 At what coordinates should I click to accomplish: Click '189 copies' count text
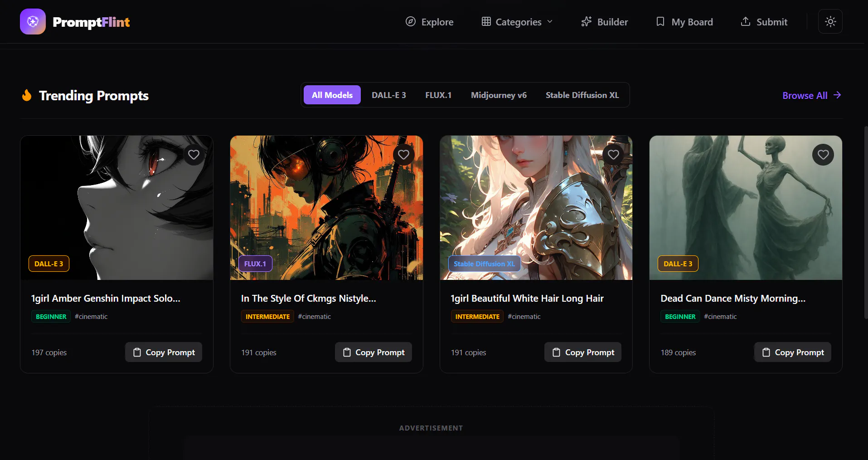click(x=678, y=352)
